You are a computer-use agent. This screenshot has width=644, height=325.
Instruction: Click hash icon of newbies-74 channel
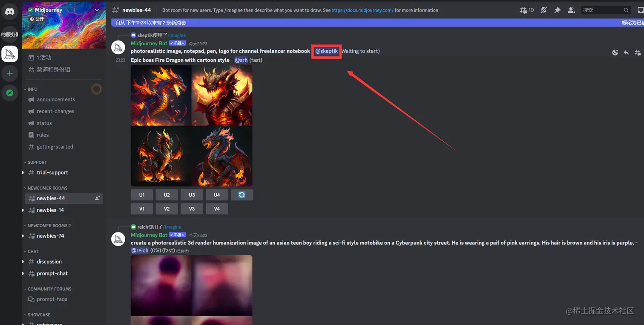click(x=31, y=236)
